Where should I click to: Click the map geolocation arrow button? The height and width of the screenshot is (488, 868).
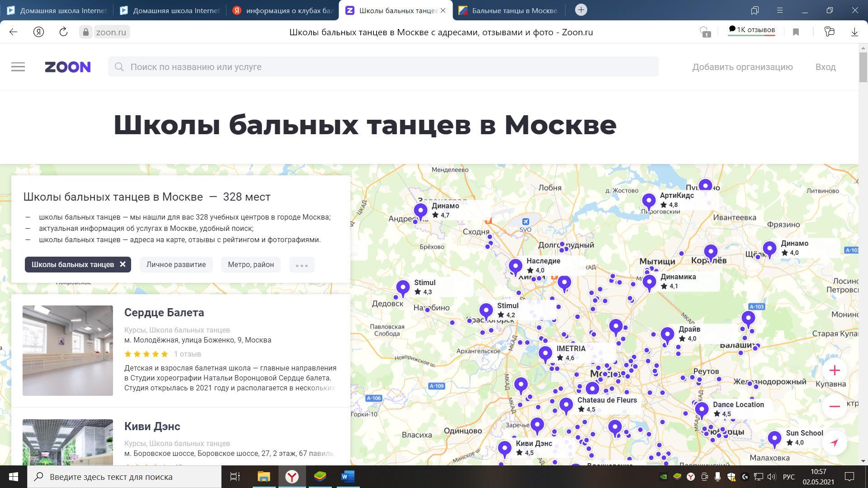pos(835,442)
